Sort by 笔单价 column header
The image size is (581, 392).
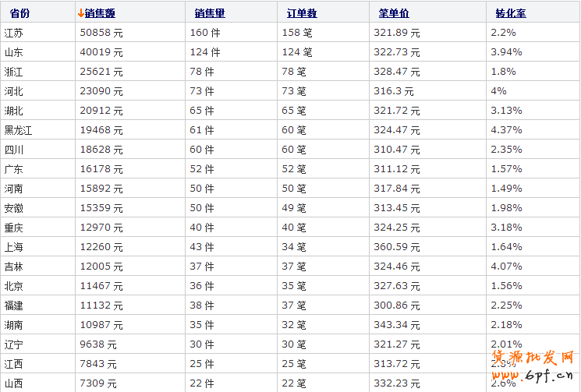[394, 13]
